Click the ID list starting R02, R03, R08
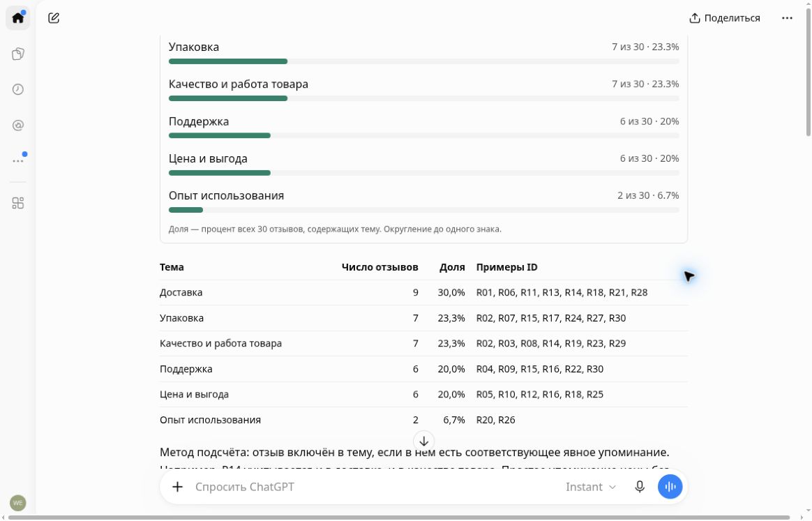 click(551, 343)
